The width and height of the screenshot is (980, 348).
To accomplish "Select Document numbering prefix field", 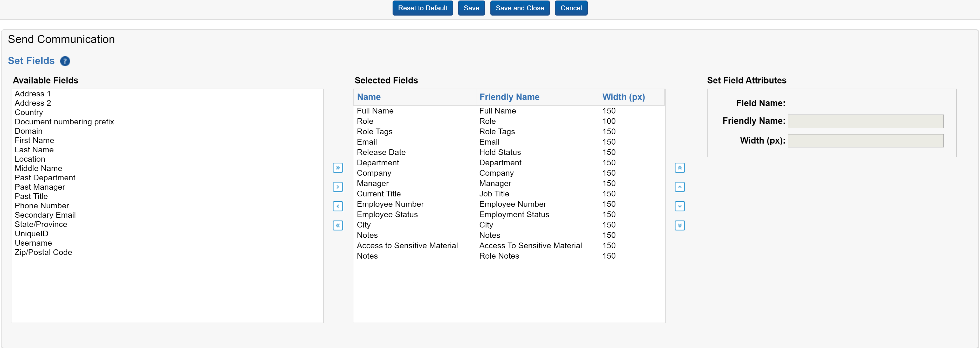I will pyautogui.click(x=167, y=122).
